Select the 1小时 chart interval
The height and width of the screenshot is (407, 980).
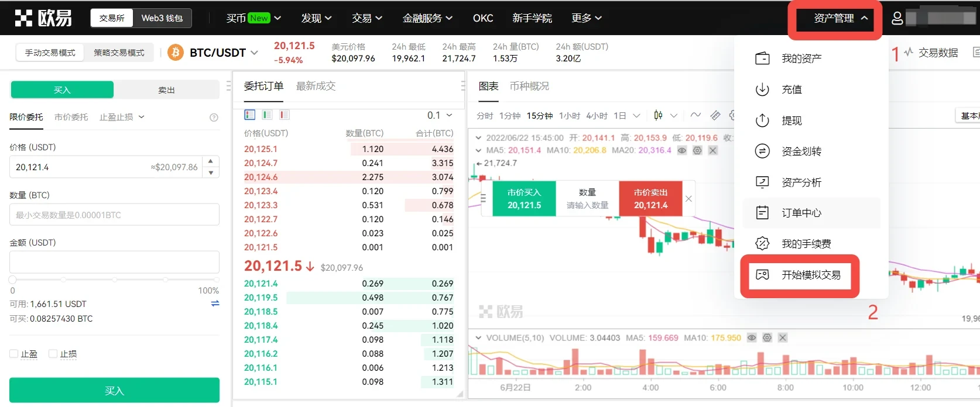[x=569, y=116]
